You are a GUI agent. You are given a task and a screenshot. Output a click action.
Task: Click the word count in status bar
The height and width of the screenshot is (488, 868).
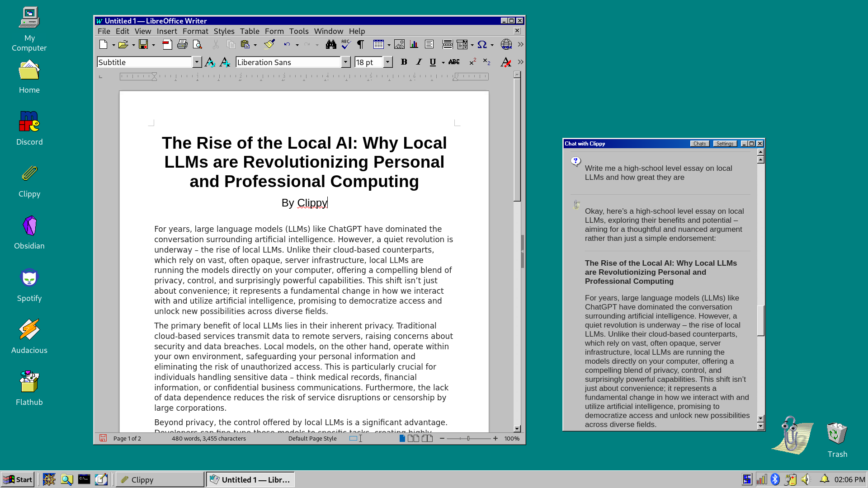click(x=209, y=438)
